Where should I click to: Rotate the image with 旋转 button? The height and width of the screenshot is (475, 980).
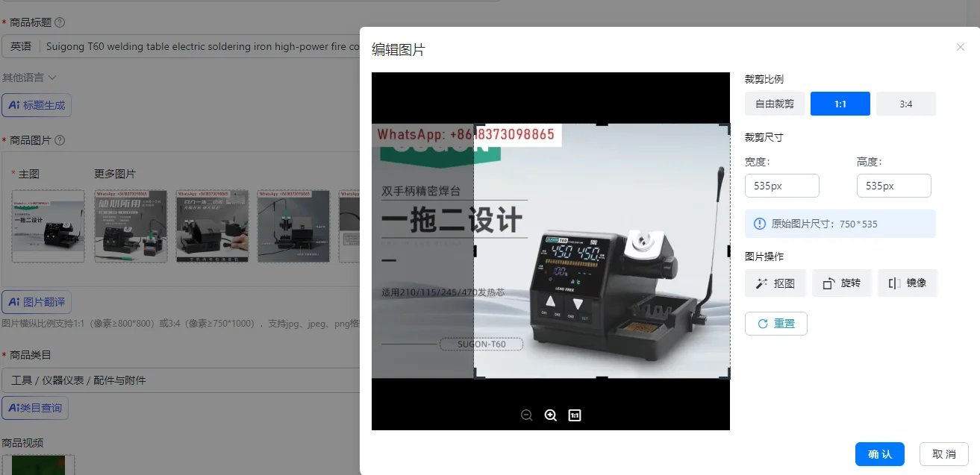point(842,283)
